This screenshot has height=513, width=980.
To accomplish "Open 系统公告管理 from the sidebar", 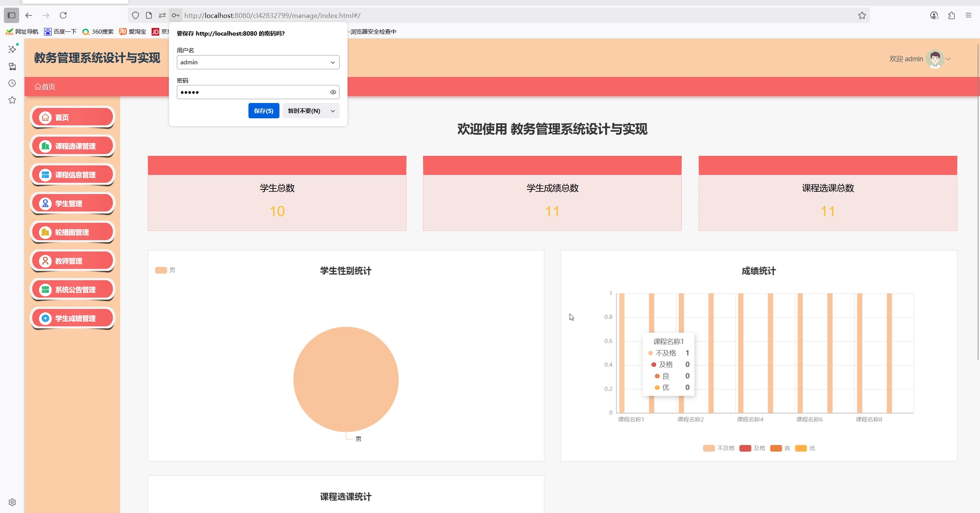I will [x=72, y=289].
